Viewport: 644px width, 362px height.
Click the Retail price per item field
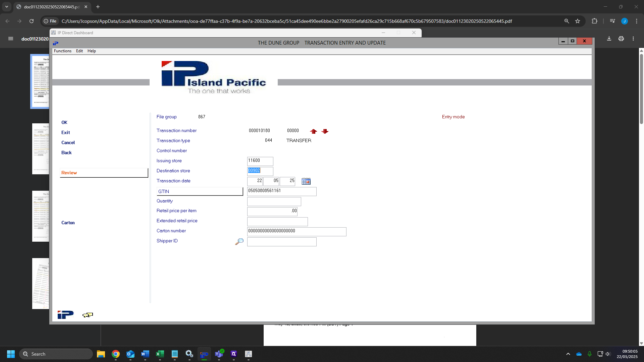[x=272, y=212]
